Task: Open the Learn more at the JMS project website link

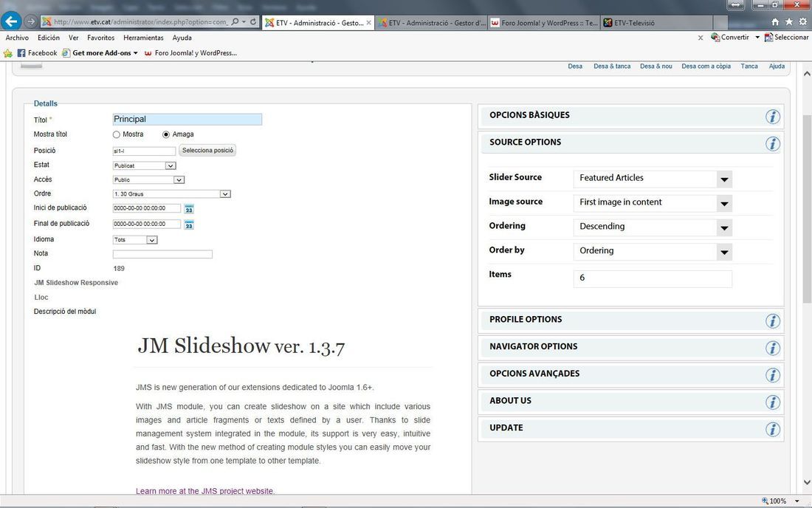Action: tap(205, 491)
